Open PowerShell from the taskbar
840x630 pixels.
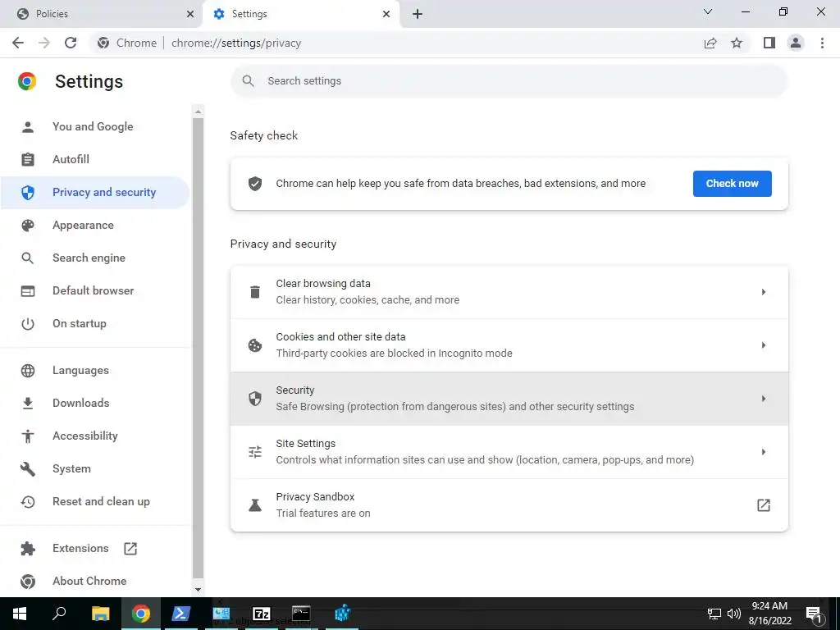[180, 614]
